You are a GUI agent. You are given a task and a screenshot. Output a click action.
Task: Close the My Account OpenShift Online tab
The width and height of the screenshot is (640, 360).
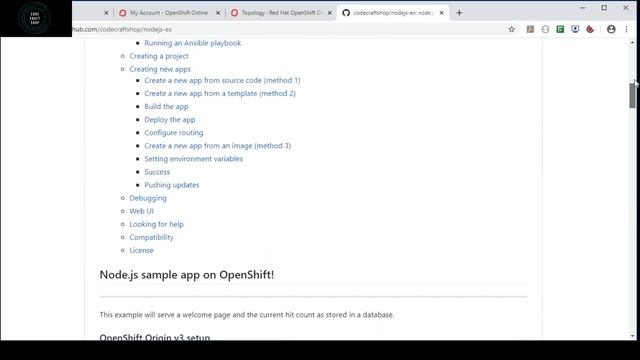[218, 13]
